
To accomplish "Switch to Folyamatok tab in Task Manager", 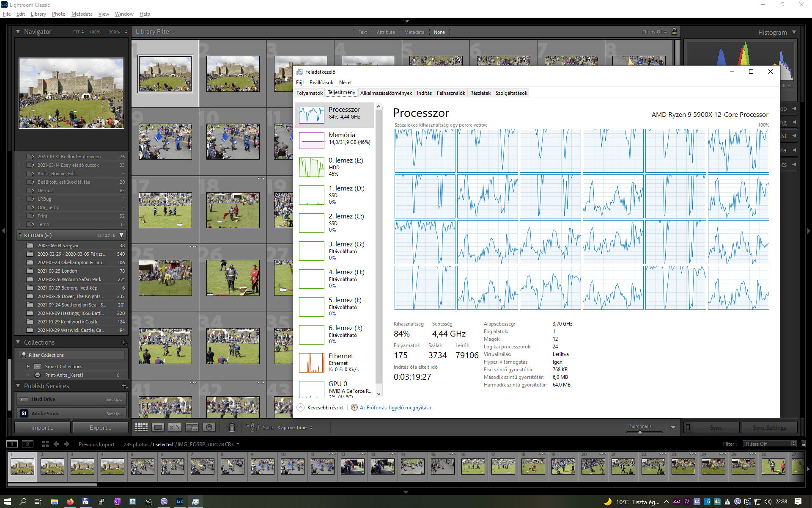I will tap(309, 93).
